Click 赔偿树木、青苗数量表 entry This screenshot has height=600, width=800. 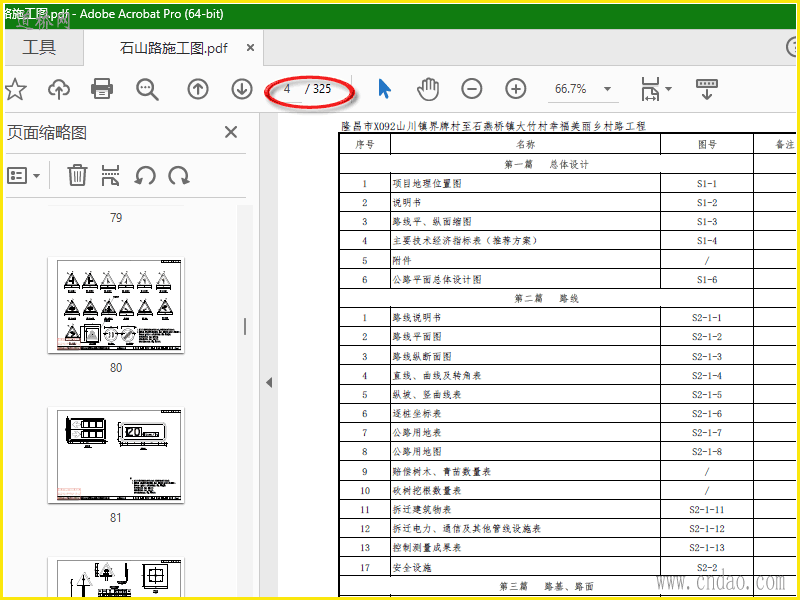[x=441, y=471]
